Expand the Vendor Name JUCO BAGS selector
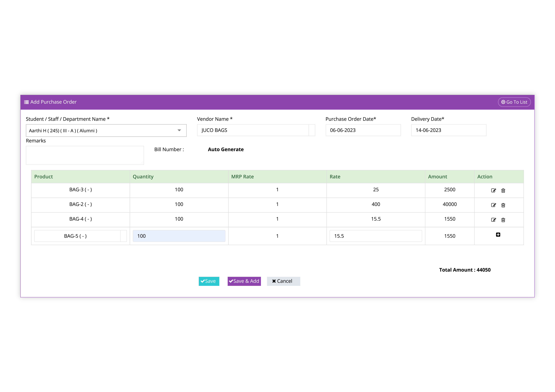555x392 pixels. point(312,130)
